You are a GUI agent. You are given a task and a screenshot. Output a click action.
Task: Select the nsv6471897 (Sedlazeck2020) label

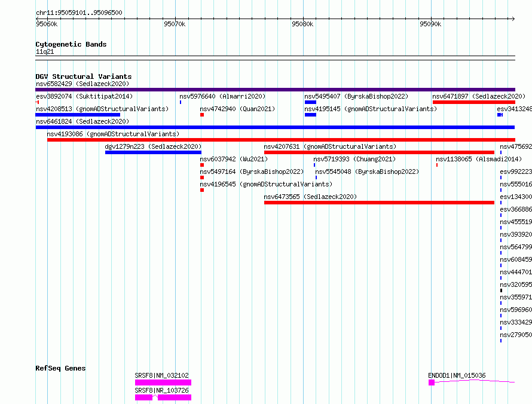point(479,96)
